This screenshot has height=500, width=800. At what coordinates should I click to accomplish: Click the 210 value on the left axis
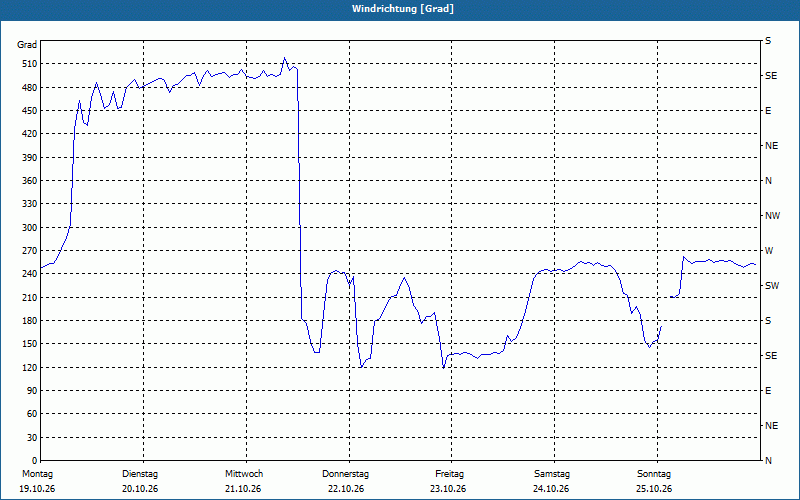point(29,297)
